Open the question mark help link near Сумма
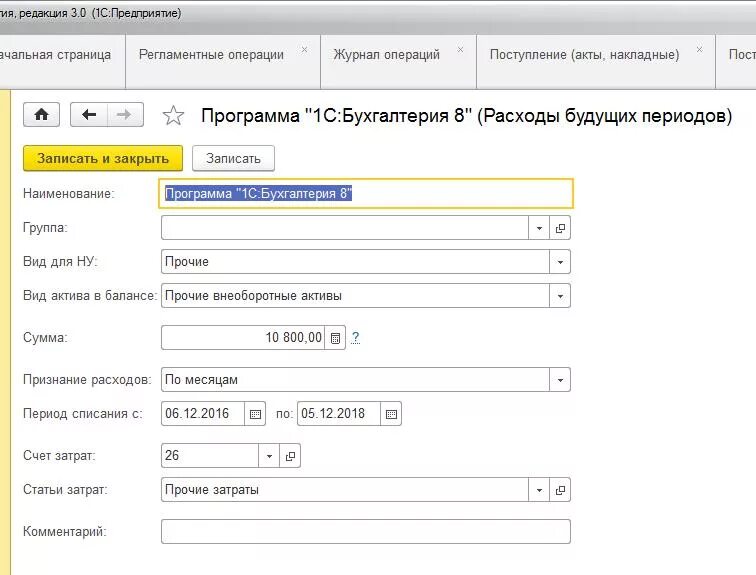 pos(355,337)
